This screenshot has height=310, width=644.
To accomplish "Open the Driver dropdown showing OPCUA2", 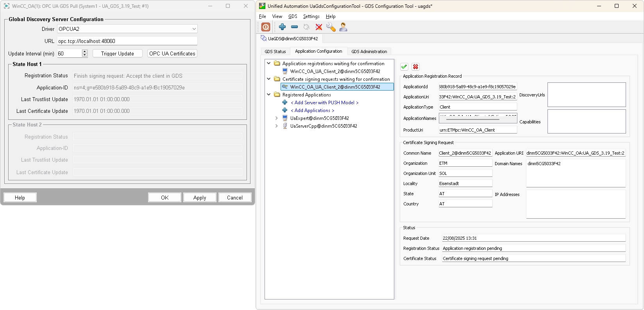I will 127,29.
